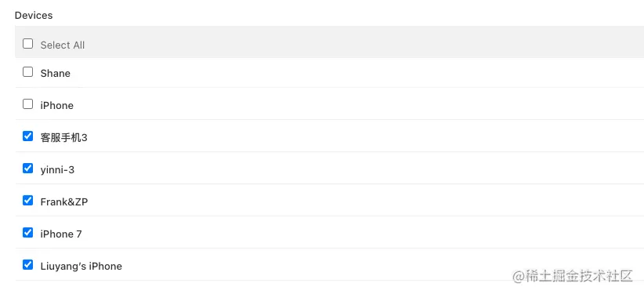Click the yinni-3 device name
The width and height of the screenshot is (644, 294).
tap(57, 170)
